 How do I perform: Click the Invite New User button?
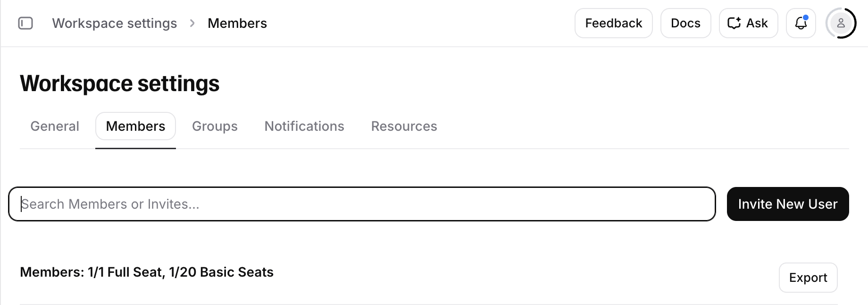pyautogui.click(x=788, y=204)
